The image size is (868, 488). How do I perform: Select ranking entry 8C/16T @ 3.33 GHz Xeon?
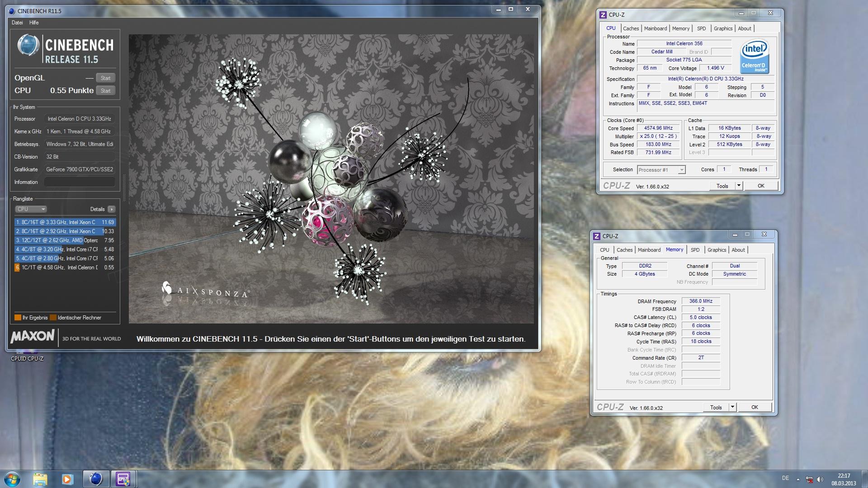tap(65, 222)
